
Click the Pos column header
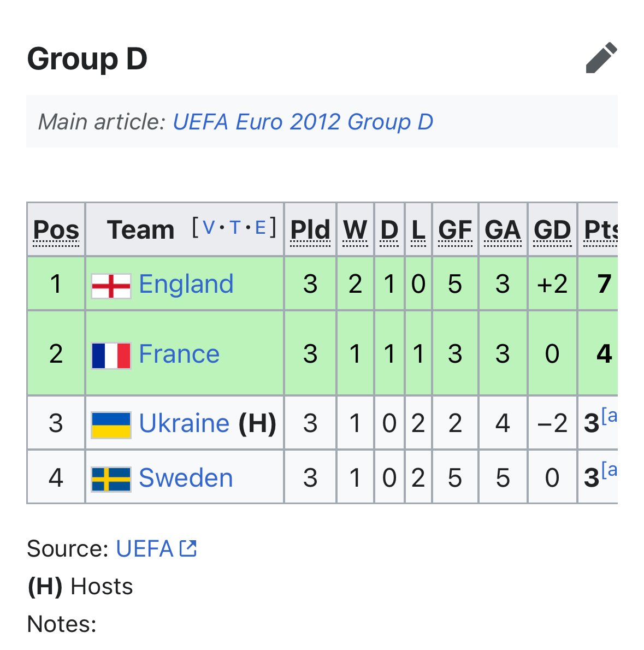tap(56, 230)
